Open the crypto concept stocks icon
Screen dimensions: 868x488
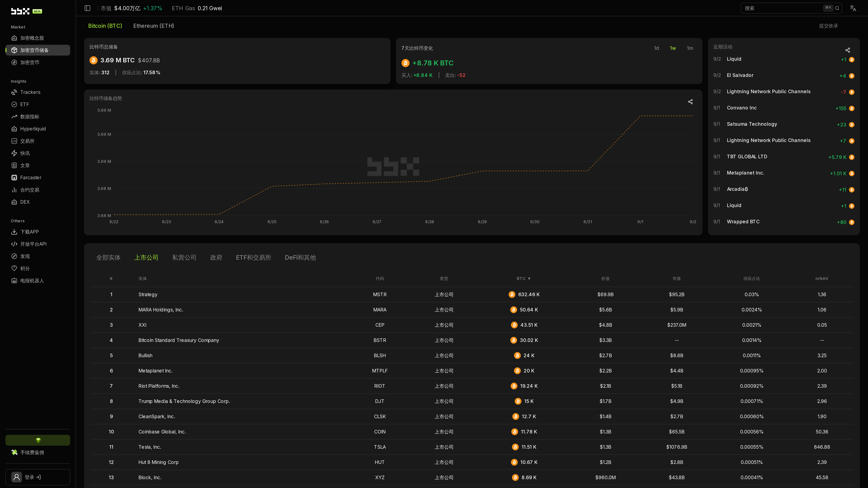[x=14, y=38]
